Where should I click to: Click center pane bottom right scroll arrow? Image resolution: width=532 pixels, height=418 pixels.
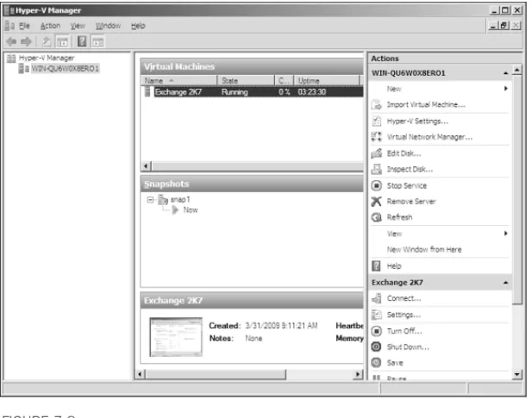pyautogui.click(x=358, y=374)
